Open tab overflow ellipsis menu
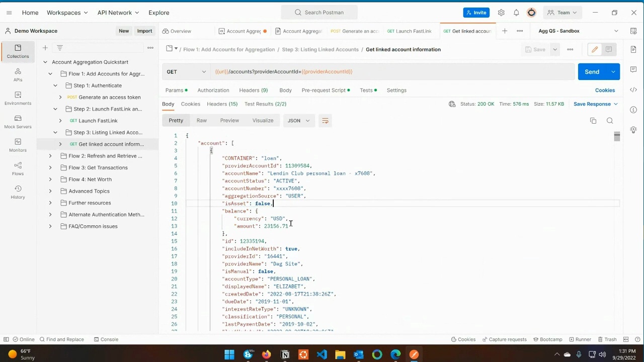 click(520, 31)
